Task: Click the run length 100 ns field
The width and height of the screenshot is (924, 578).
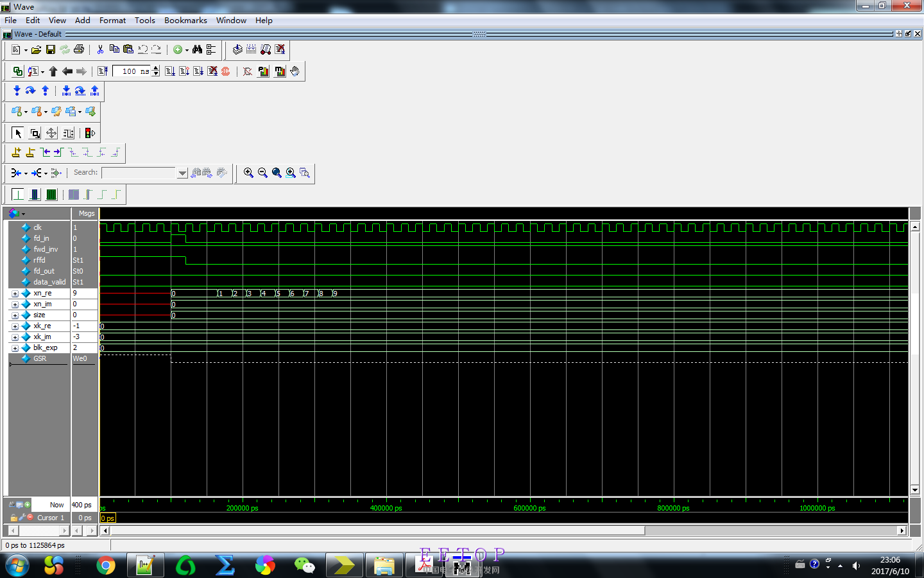Action: click(x=132, y=71)
